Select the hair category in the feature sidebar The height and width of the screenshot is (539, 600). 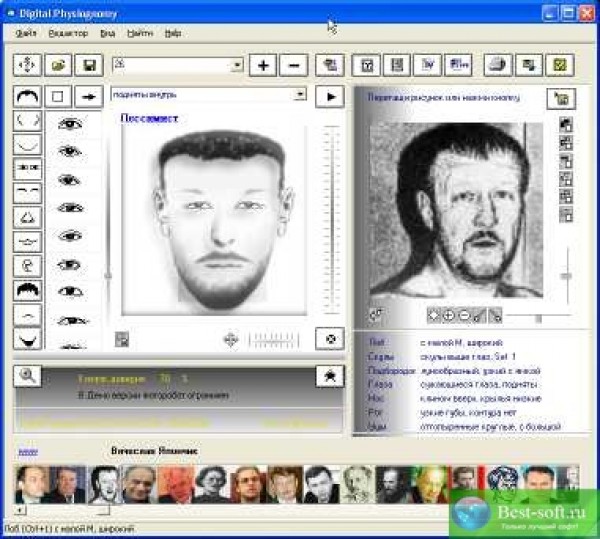click(27, 96)
